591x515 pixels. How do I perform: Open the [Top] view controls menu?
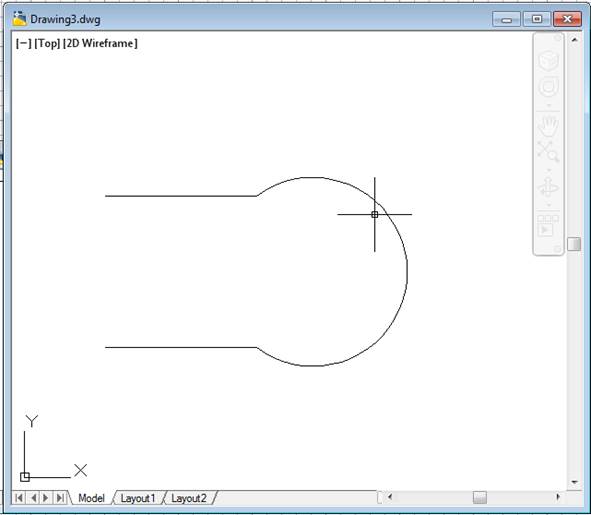click(x=47, y=43)
